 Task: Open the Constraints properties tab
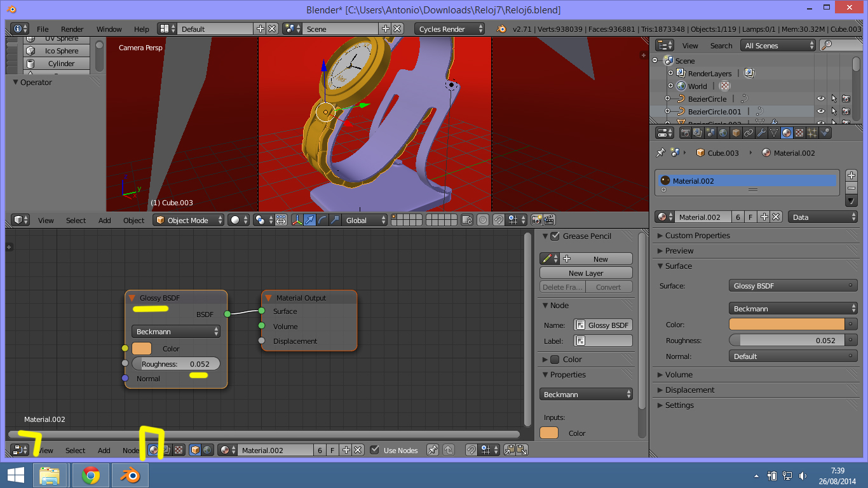click(x=749, y=133)
